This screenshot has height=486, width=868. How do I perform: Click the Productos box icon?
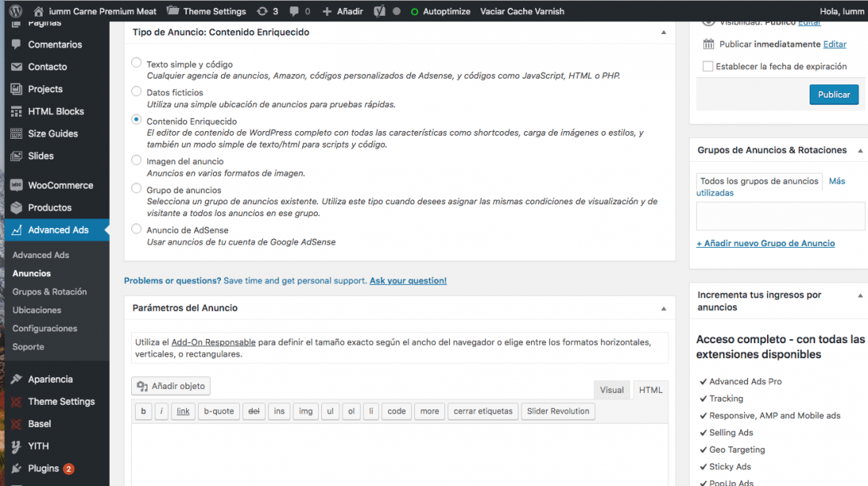coord(16,207)
